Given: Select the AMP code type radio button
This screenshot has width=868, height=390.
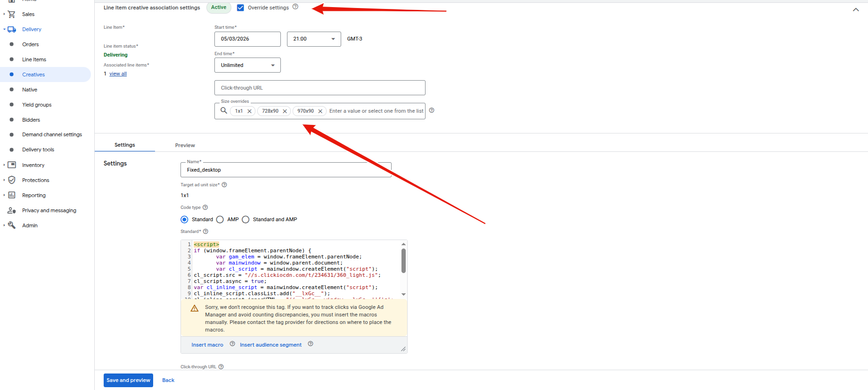Looking at the screenshot, I should (x=220, y=220).
